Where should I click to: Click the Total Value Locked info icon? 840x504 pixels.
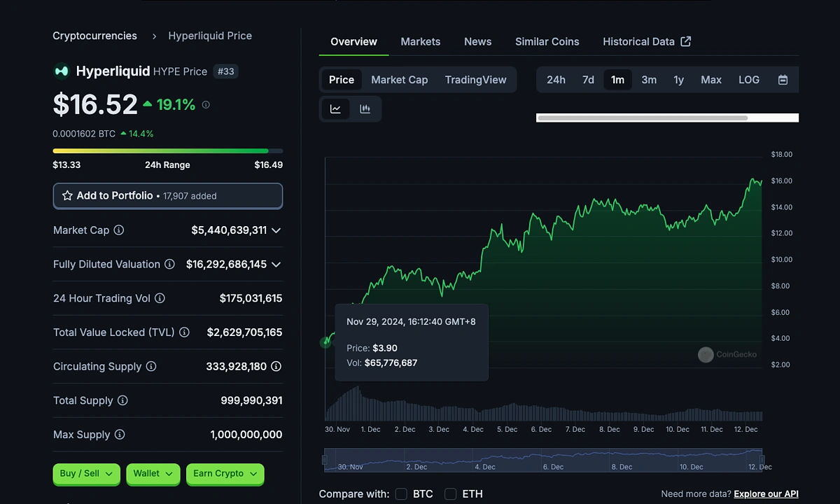pos(184,332)
